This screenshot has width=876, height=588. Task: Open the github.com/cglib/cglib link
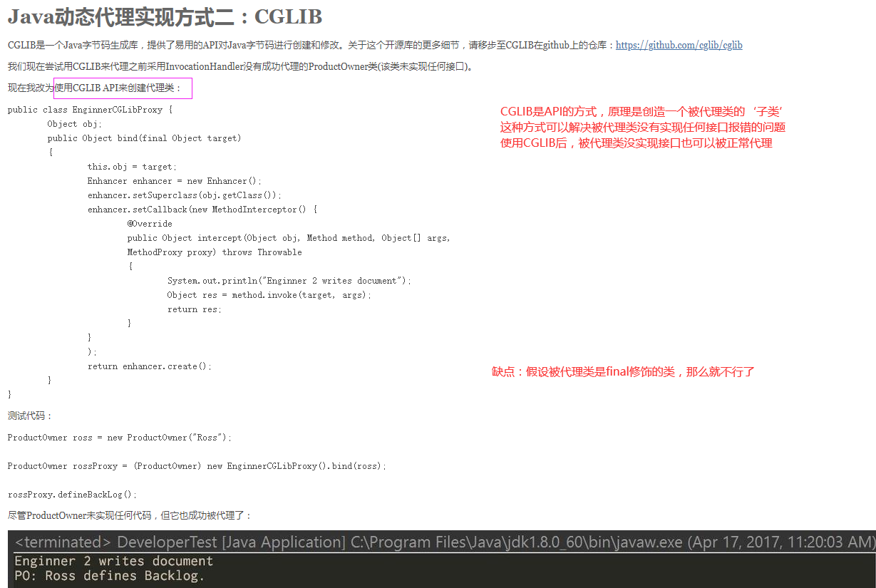tap(679, 46)
